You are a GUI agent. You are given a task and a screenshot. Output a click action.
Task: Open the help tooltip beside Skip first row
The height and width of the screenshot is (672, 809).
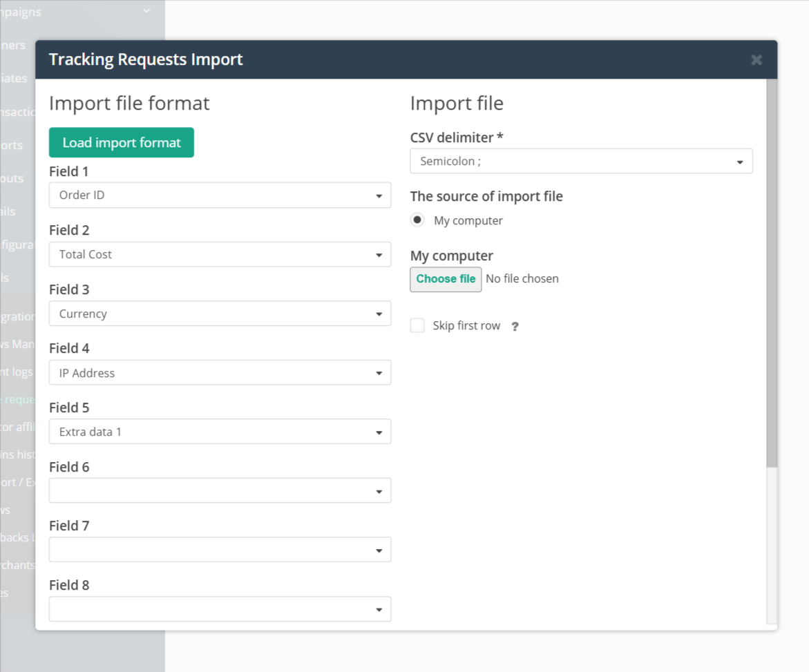coord(515,325)
